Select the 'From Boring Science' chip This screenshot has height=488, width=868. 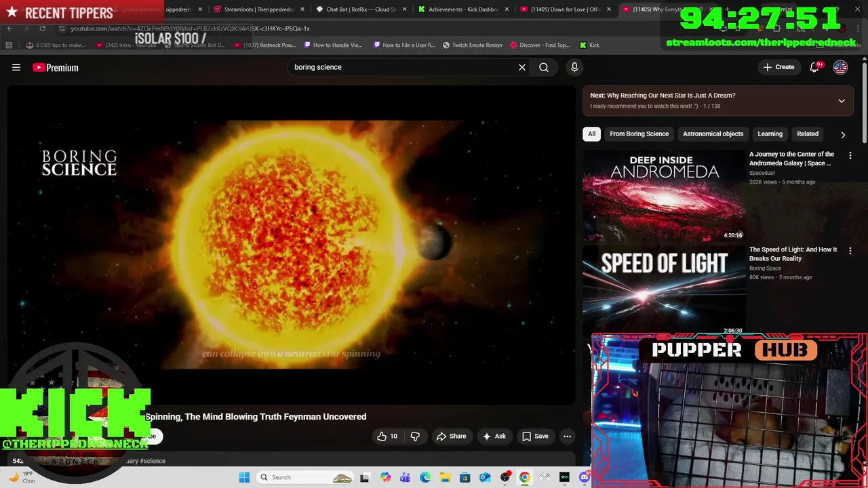(639, 134)
